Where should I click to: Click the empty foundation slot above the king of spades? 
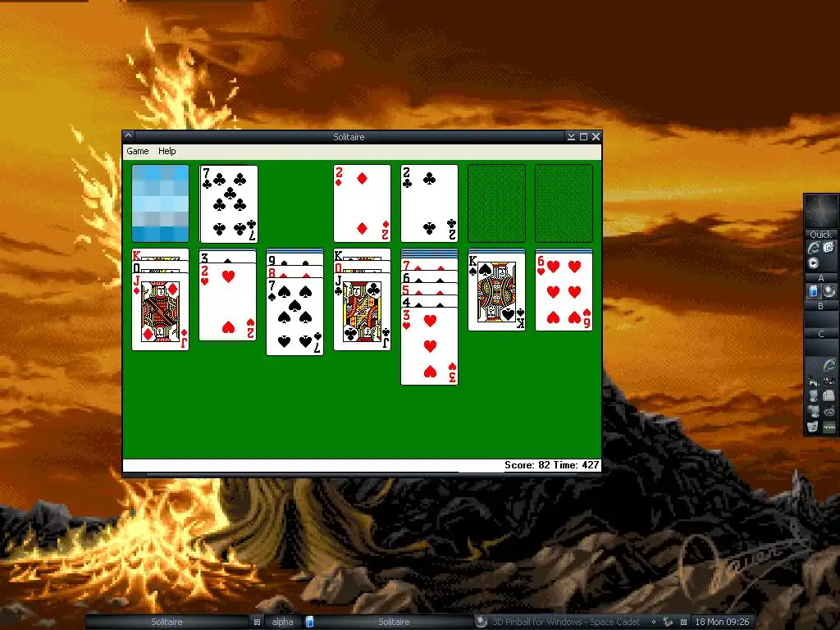(x=496, y=203)
